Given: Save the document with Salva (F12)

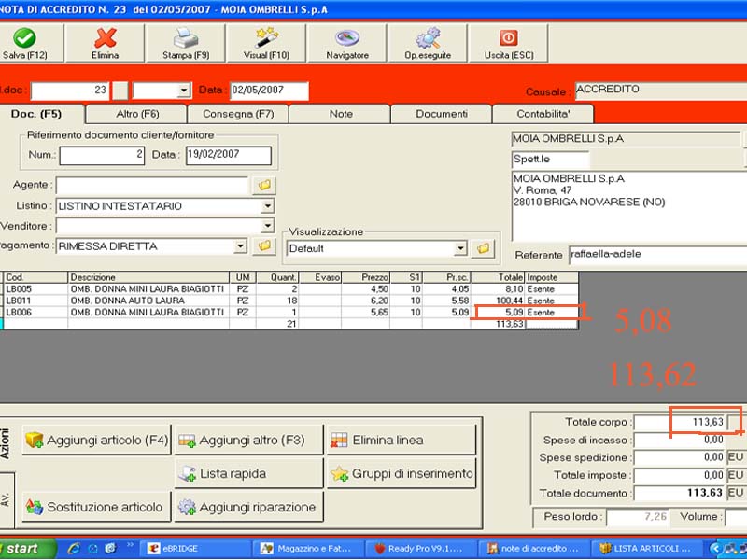Looking at the screenshot, I should pyautogui.click(x=29, y=43).
